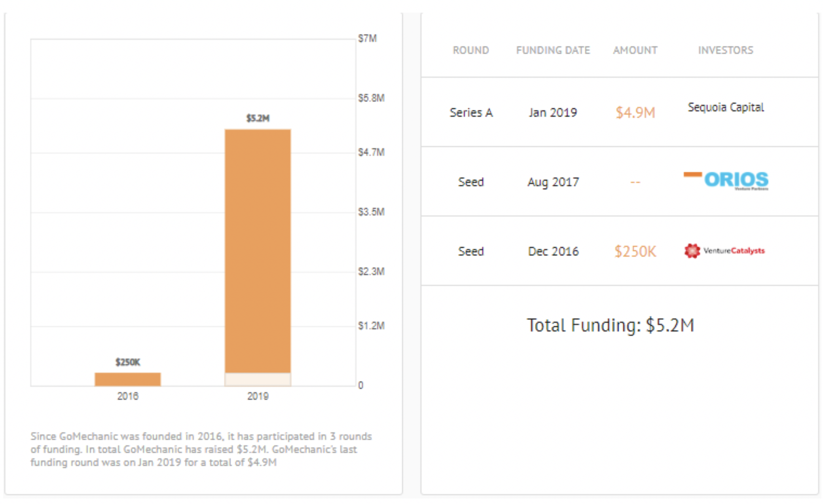This screenshot has height=504, width=823.
Task: Click the Venture Catalysts logo
Action: point(724,251)
